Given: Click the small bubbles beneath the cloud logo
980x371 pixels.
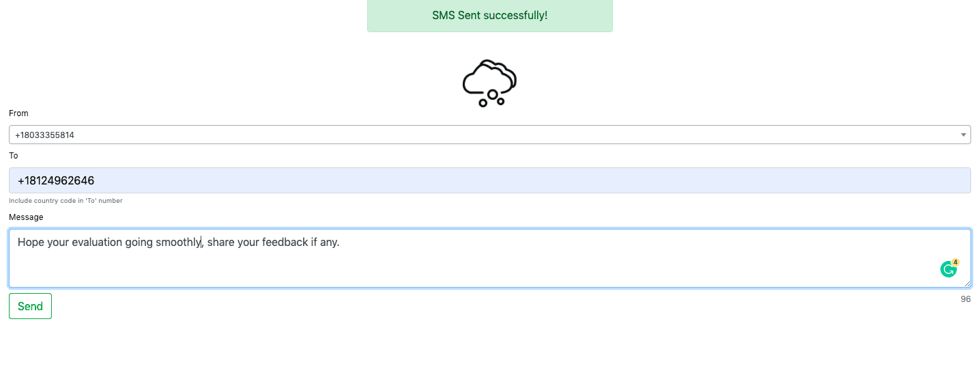Looking at the screenshot, I should pyautogui.click(x=492, y=98).
